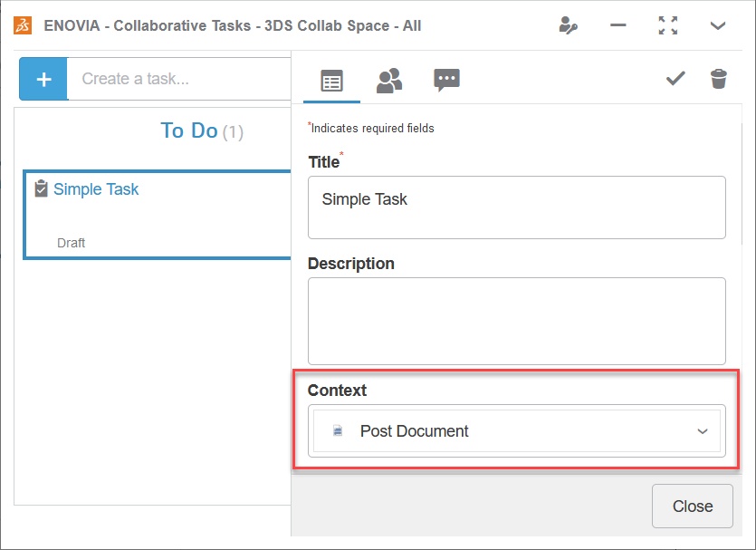Click the 3DS logo icon
This screenshot has width=756, height=550.
point(22,25)
